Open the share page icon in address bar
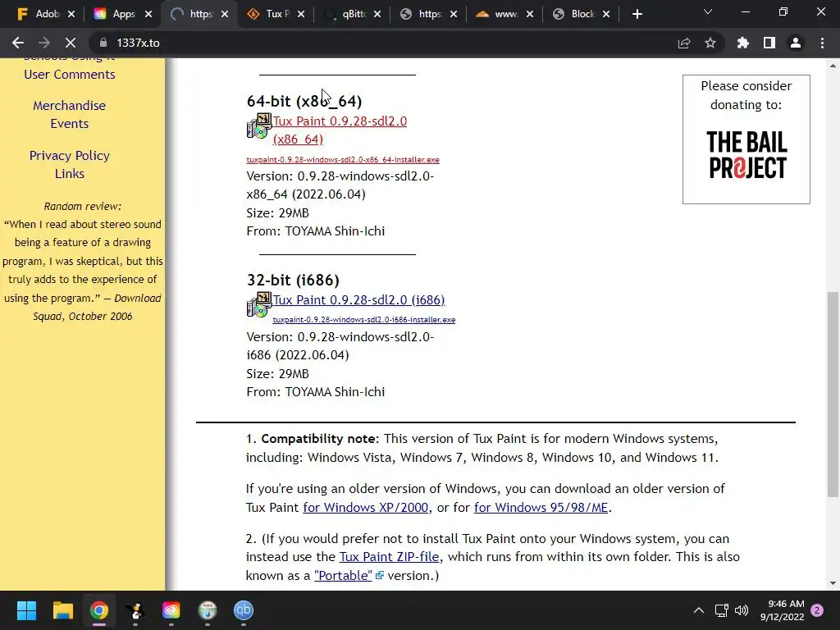 click(x=684, y=43)
